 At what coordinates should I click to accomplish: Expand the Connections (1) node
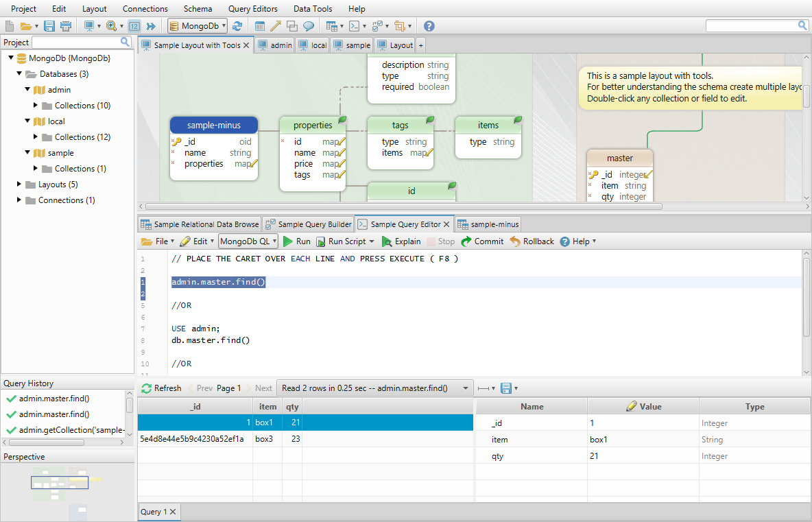click(19, 200)
